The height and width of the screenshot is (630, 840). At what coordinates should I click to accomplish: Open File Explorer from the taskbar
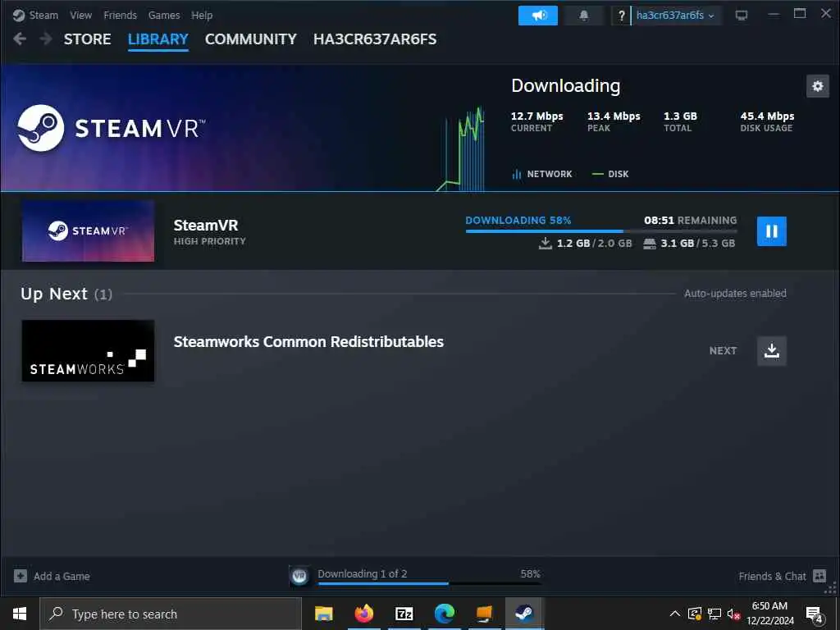pyautogui.click(x=323, y=614)
